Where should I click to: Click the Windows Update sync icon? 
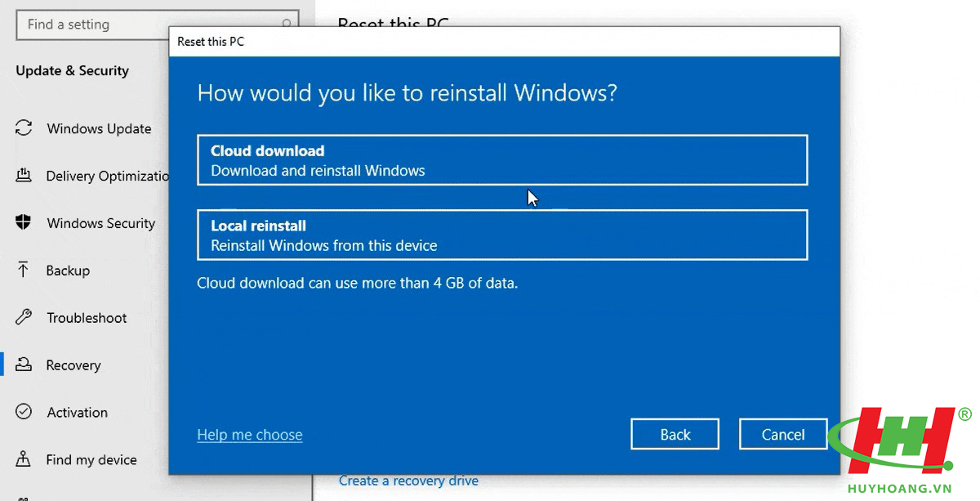click(x=24, y=128)
